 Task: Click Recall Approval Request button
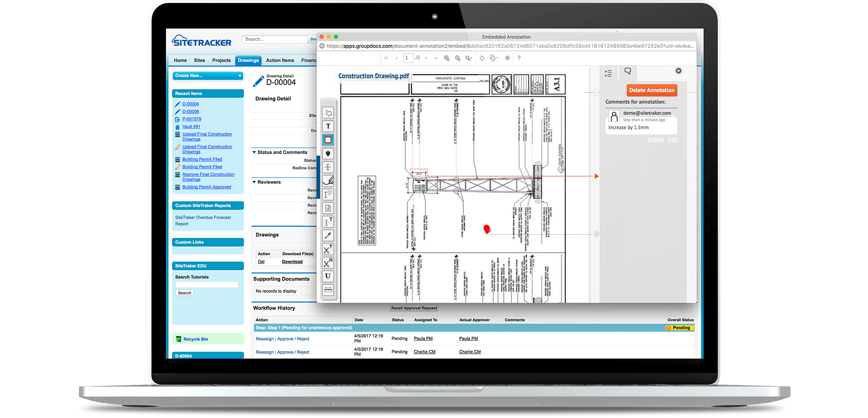click(414, 308)
